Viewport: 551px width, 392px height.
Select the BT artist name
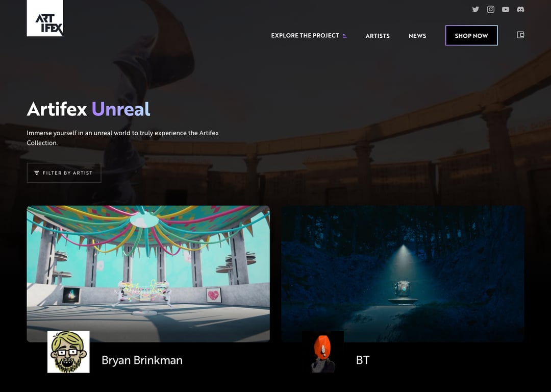click(x=363, y=360)
